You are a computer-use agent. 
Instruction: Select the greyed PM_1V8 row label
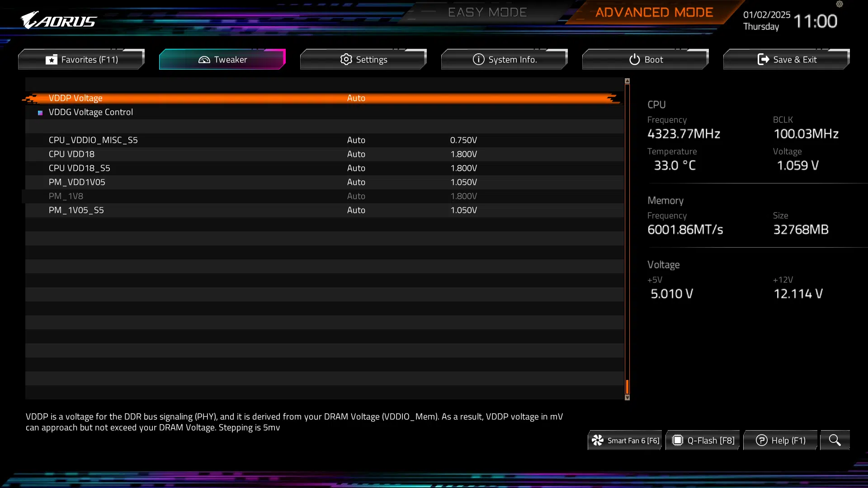point(66,196)
